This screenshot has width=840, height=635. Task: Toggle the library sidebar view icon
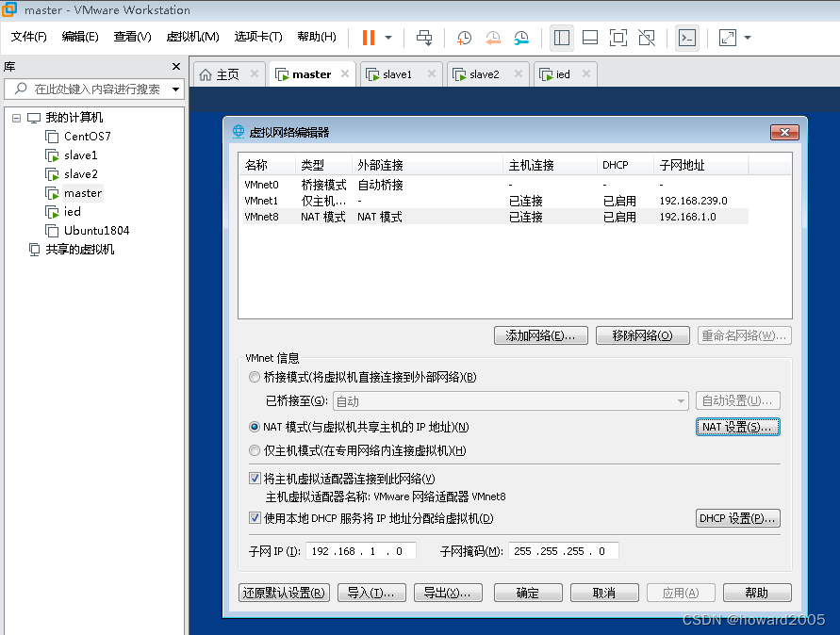point(562,38)
